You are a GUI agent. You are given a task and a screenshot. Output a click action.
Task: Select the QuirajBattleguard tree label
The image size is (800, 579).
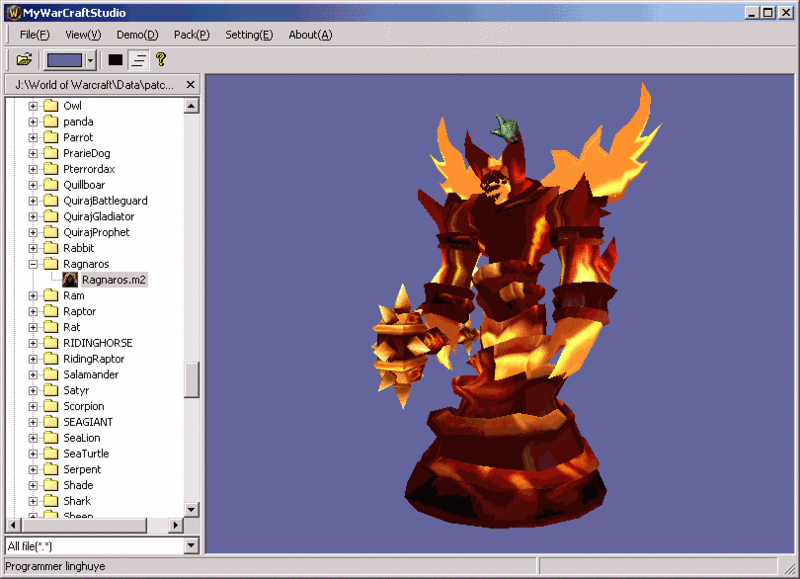105,201
